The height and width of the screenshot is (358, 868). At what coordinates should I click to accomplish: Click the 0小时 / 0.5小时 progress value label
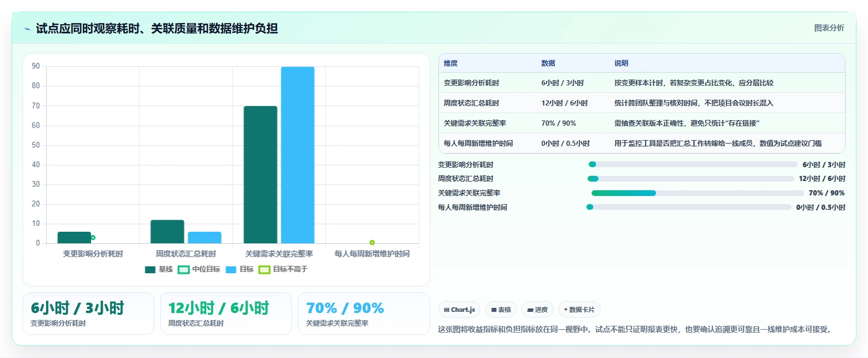coord(821,207)
